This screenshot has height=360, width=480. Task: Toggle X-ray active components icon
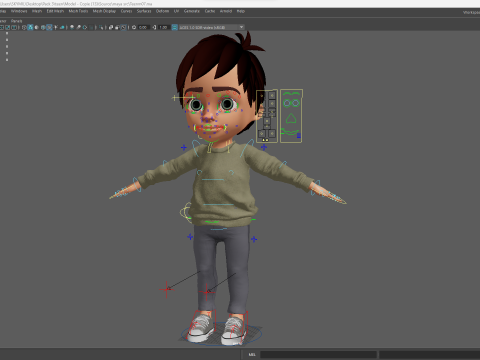click(x=117, y=27)
